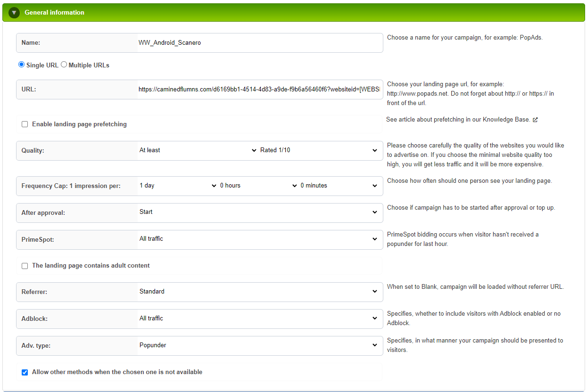The width and height of the screenshot is (587, 392).
Task: Click the 'After approval:' field label
Action: click(x=43, y=213)
